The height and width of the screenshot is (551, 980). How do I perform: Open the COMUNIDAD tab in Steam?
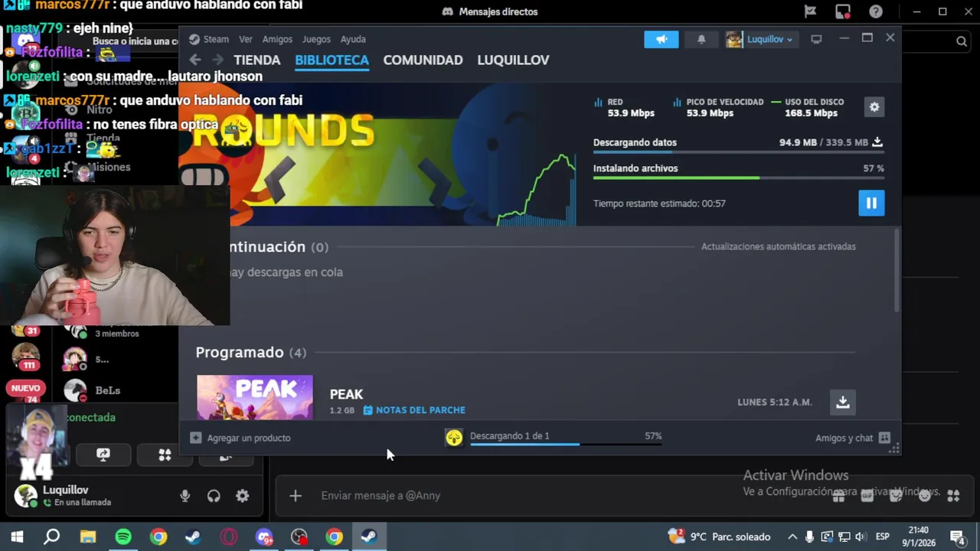click(423, 60)
